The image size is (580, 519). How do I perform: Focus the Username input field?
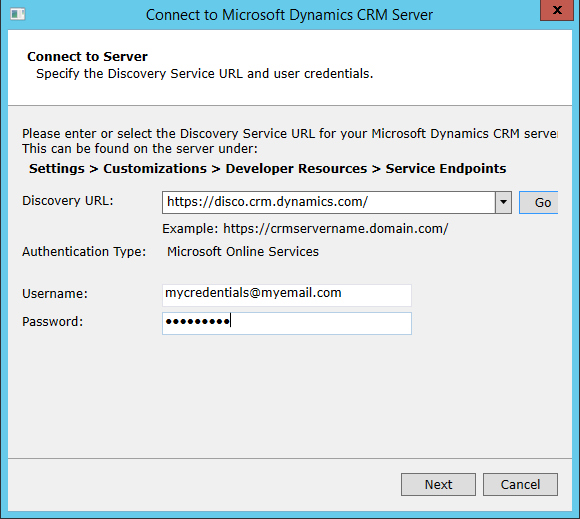tap(287, 295)
